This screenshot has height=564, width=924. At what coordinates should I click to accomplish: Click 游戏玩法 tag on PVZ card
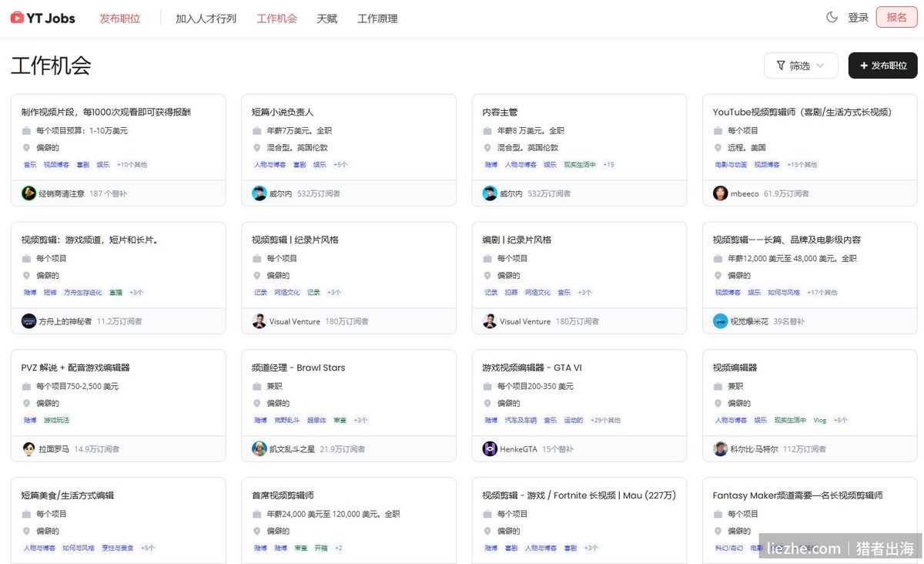tap(56, 421)
